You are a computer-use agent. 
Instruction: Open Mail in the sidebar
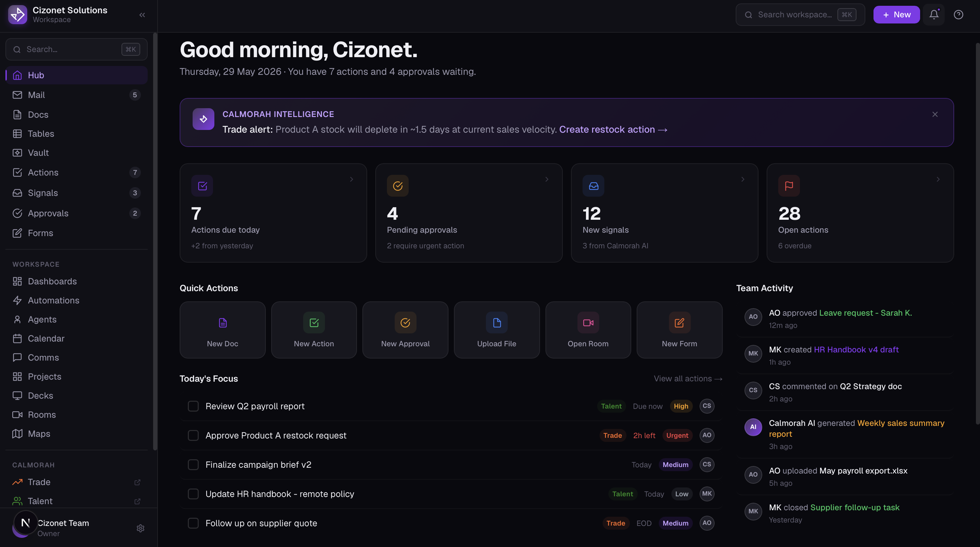pyautogui.click(x=77, y=95)
